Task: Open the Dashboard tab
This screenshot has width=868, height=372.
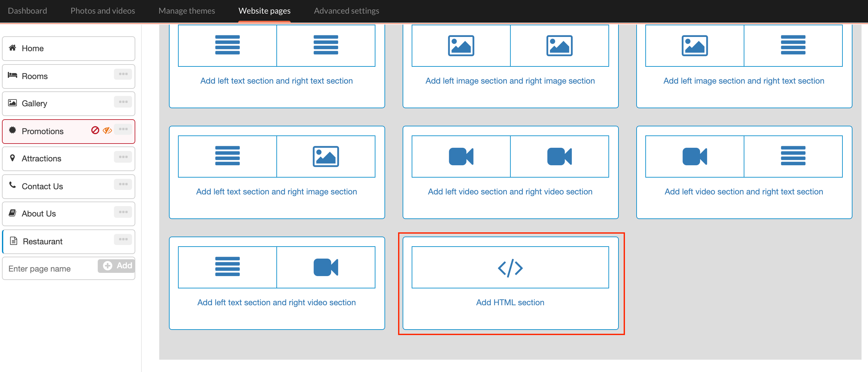Action: [x=27, y=11]
